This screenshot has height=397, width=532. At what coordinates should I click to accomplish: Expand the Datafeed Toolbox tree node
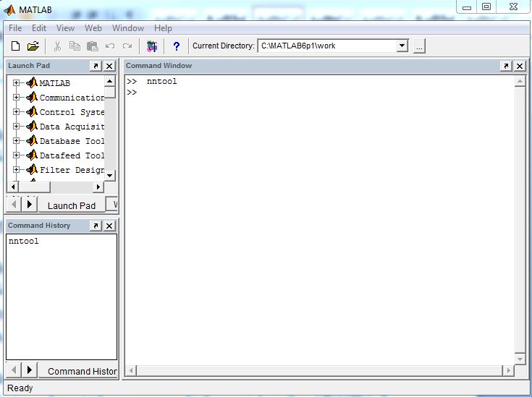point(16,155)
